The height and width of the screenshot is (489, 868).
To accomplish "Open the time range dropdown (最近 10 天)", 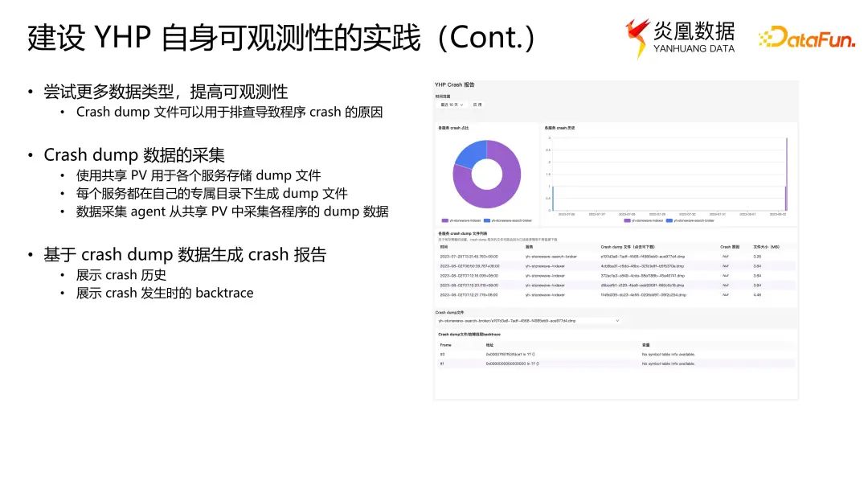I will pyautogui.click(x=450, y=105).
